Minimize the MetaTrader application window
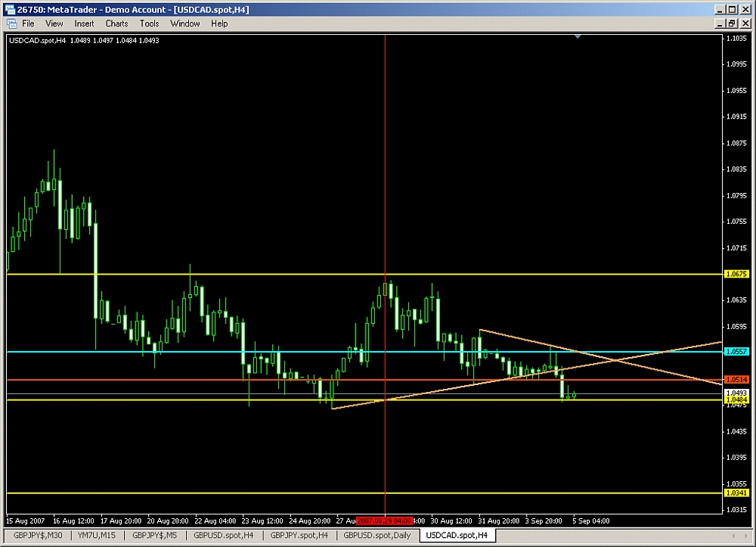The width and height of the screenshot is (756, 547). 720,9
